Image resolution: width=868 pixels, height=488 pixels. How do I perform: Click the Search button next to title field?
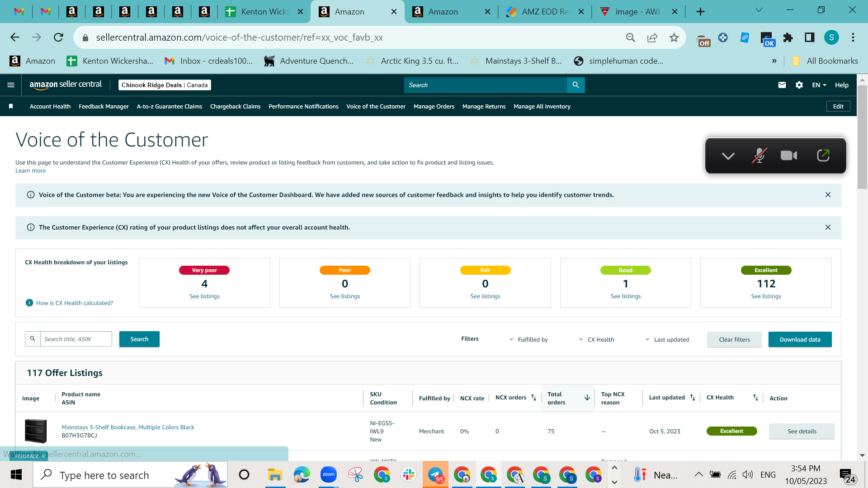coord(139,339)
